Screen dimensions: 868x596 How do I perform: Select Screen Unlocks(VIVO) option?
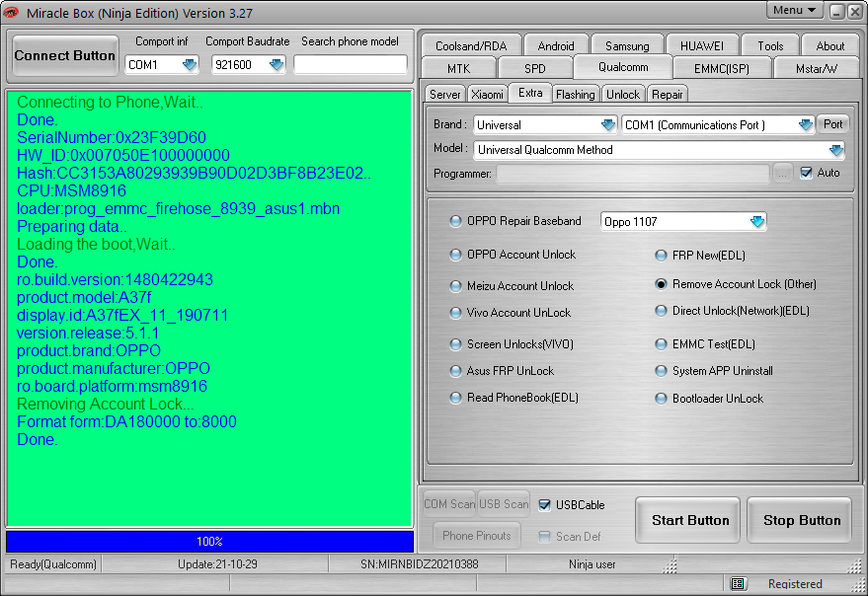tap(455, 344)
